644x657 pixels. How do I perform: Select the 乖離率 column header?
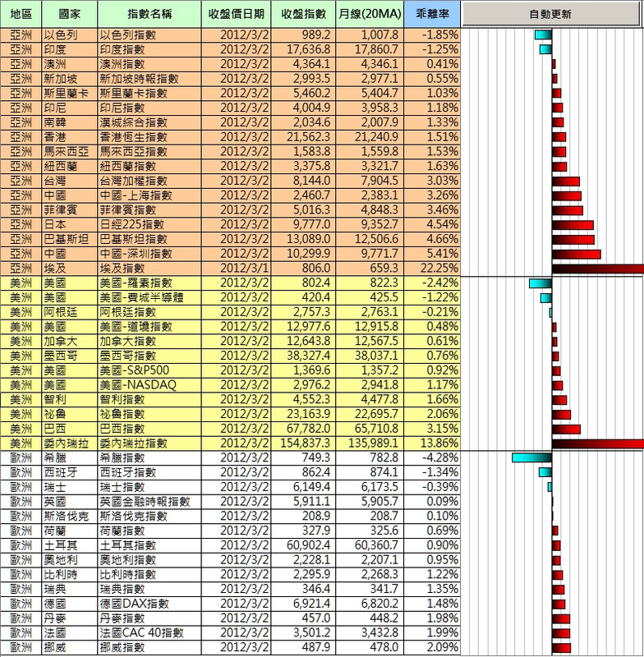432,14
